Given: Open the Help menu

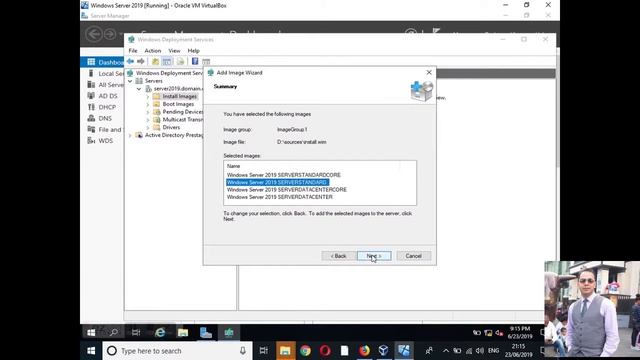Looking at the screenshot, I should click(193, 51).
